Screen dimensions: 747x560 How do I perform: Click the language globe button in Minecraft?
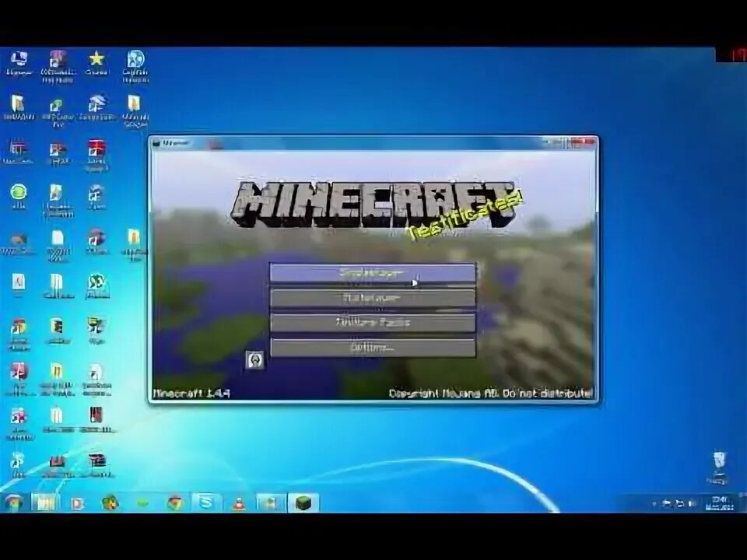255,360
